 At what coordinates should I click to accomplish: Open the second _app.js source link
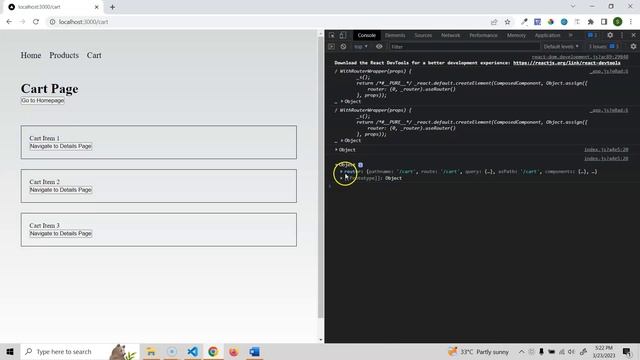[609, 111]
